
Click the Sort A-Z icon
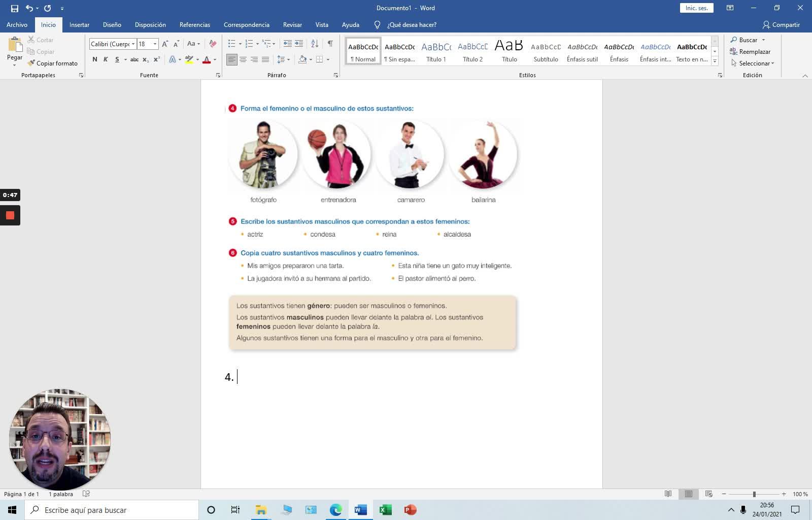[x=315, y=44]
